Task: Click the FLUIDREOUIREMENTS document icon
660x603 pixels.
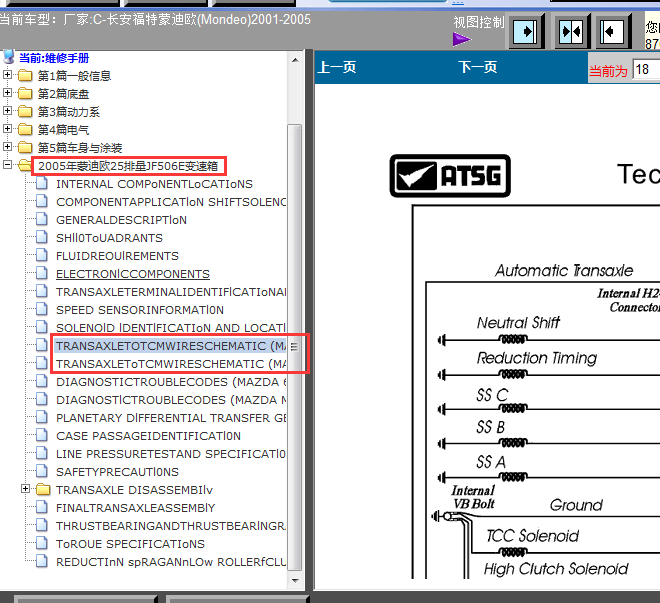Action: click(x=41, y=255)
